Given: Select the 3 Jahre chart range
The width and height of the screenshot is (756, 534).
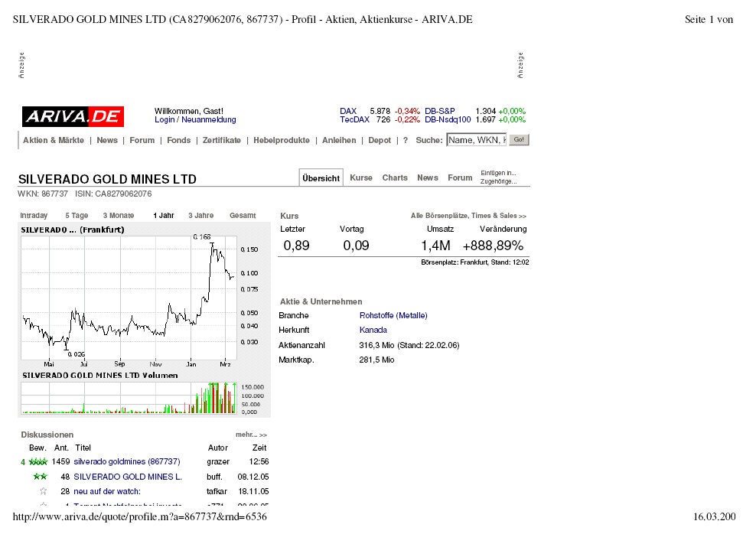Looking at the screenshot, I should pos(201,216).
